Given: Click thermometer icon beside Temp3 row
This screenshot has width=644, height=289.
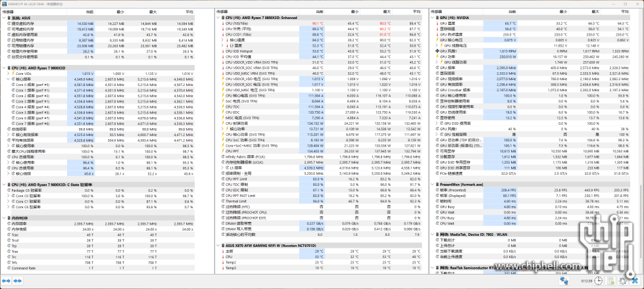Looking at the screenshot, I should [223, 268].
